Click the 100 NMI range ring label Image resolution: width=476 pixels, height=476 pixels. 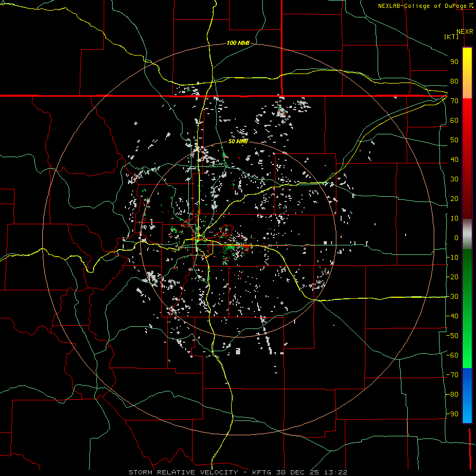click(x=238, y=43)
